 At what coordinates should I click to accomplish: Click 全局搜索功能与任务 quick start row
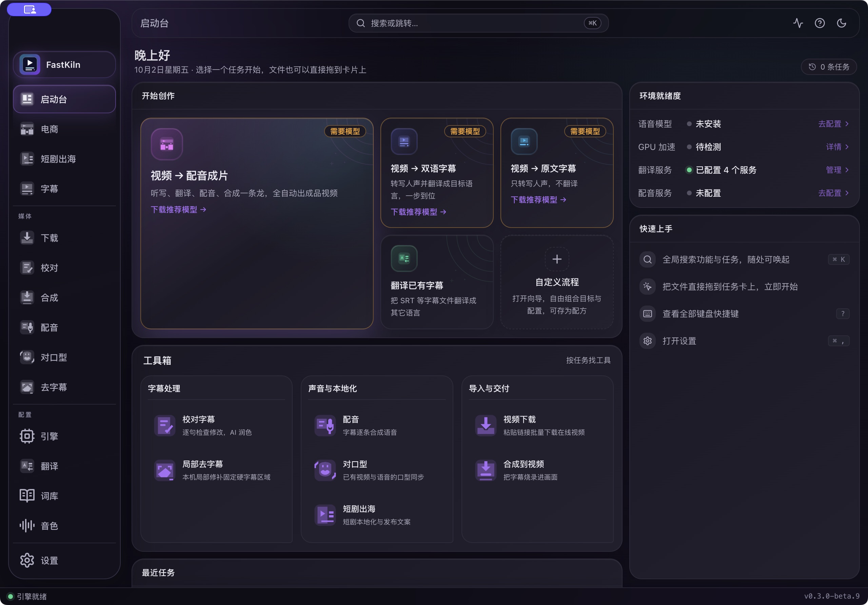coord(744,259)
